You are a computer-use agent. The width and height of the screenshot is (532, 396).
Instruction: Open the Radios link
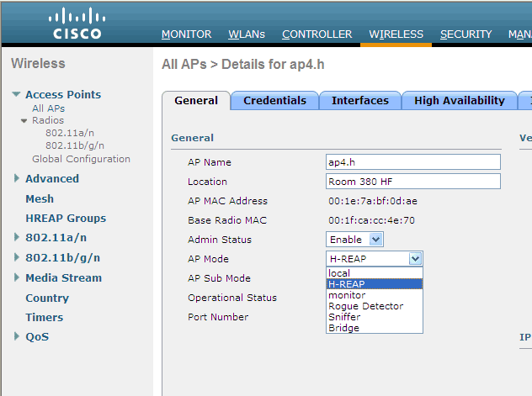pos(48,120)
